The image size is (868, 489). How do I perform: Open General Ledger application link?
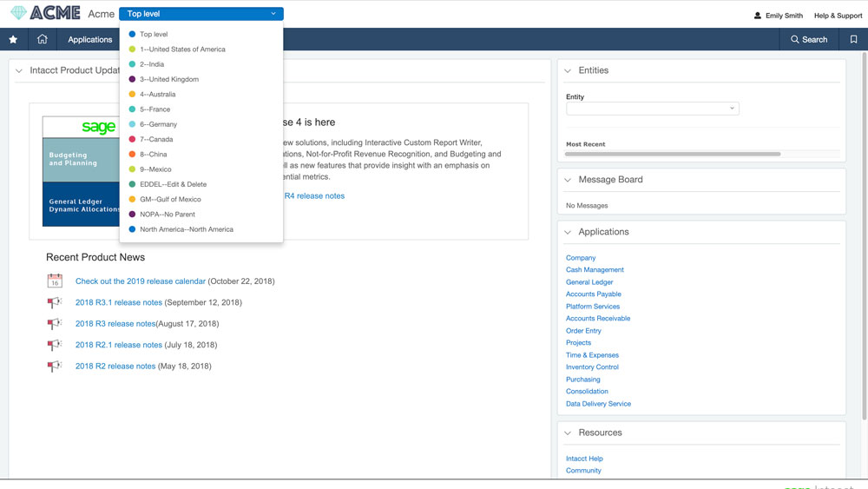[x=589, y=282]
